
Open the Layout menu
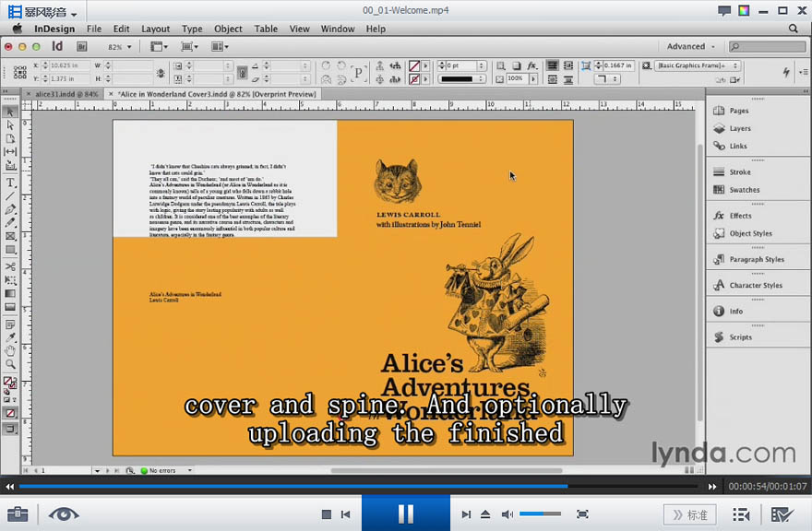(155, 29)
